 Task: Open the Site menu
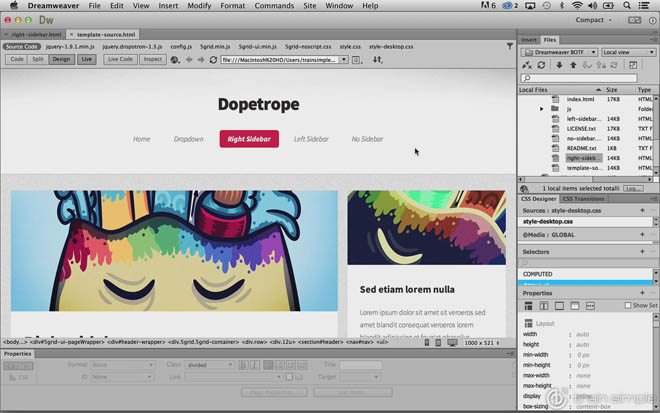point(310,5)
